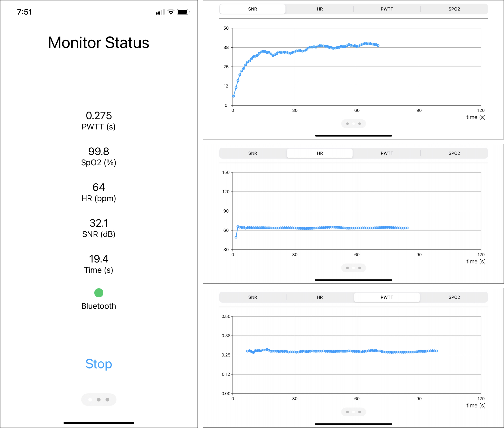504x428 pixels.
Task: Tap the last data point of the SNR curve
Action: tap(378, 46)
